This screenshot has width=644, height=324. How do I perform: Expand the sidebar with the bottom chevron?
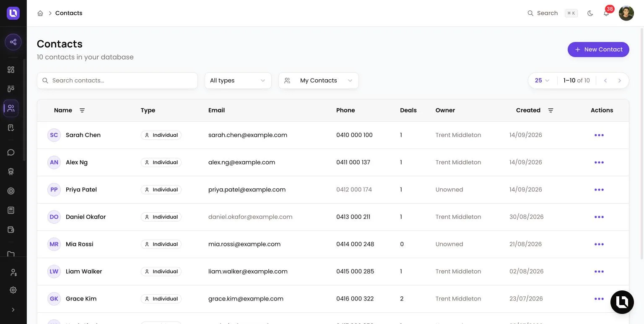(x=13, y=310)
